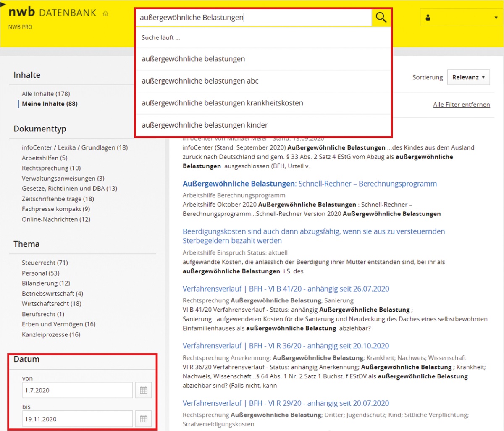Filter topic by Steuerrecht (71)

point(45,263)
